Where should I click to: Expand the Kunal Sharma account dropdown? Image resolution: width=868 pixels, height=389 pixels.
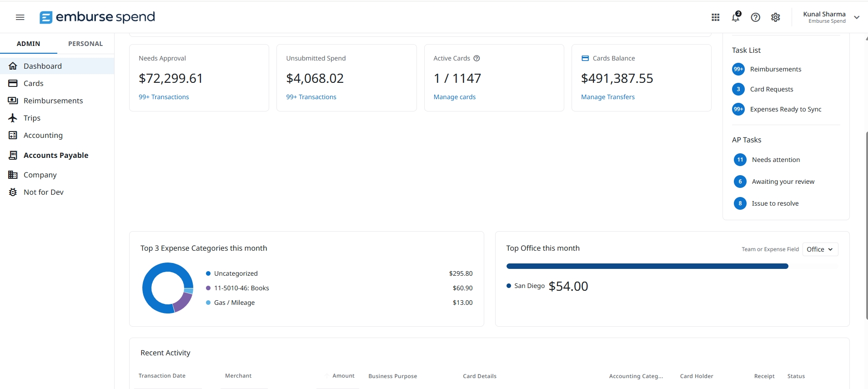856,17
